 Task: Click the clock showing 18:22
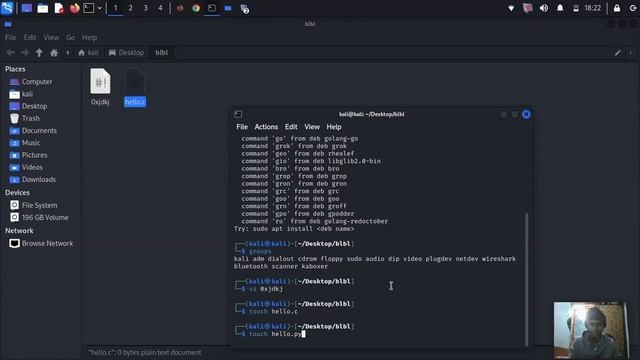[x=592, y=8]
